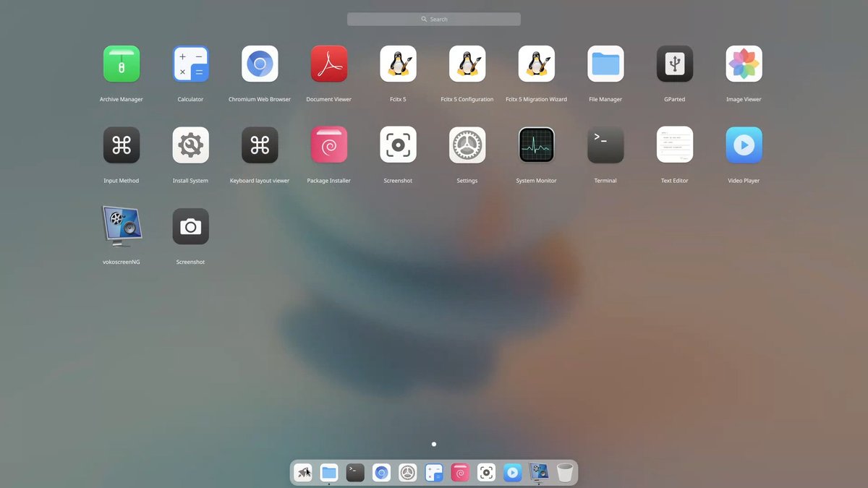The width and height of the screenshot is (868, 488).
Task: Open Settings from the app grid
Action: click(467, 145)
